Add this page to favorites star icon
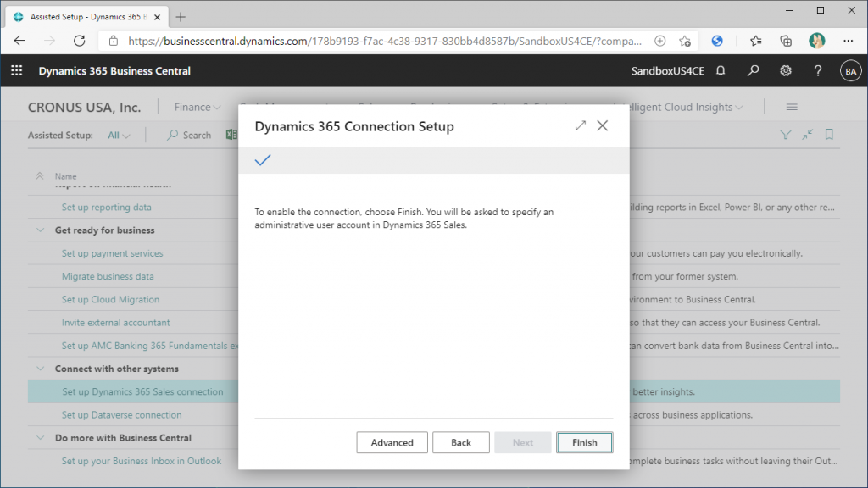The width and height of the screenshot is (868, 488). (685, 41)
